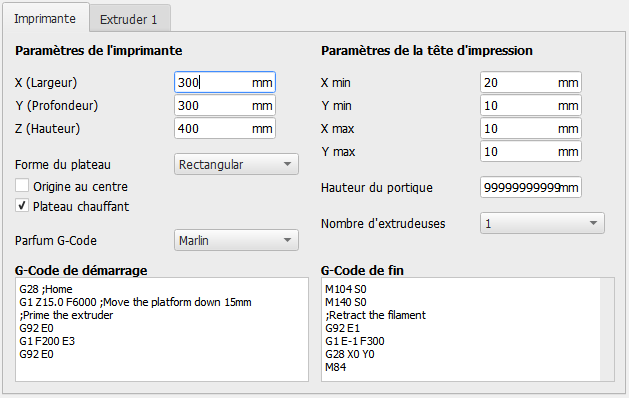Image resolution: width=629 pixels, height=398 pixels.
Task: Switch to the Extruder 1 tab
Action: [130, 19]
